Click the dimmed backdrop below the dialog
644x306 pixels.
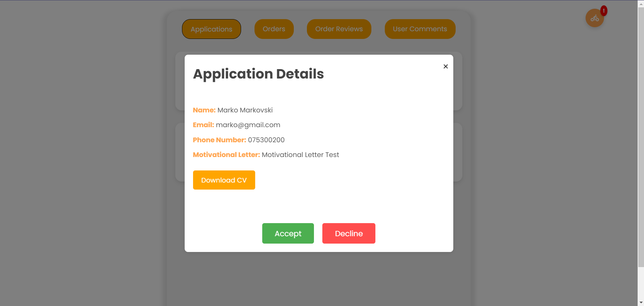pyautogui.click(x=318, y=278)
